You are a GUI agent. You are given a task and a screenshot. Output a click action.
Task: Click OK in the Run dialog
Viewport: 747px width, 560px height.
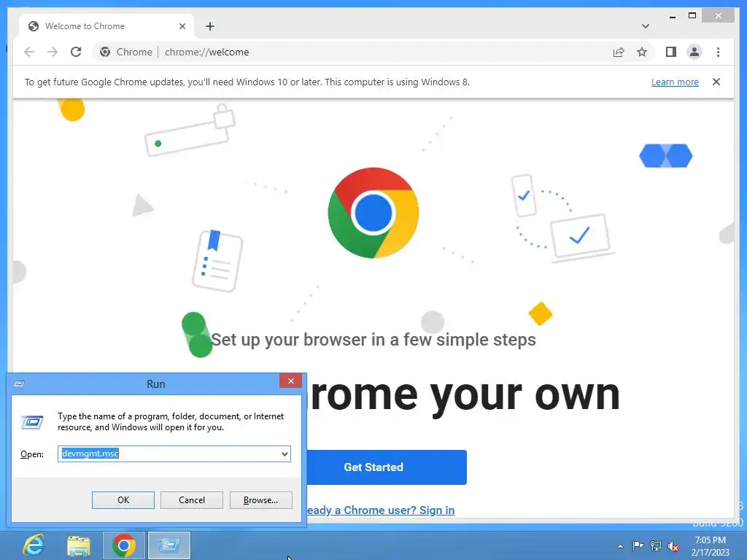pyautogui.click(x=123, y=500)
